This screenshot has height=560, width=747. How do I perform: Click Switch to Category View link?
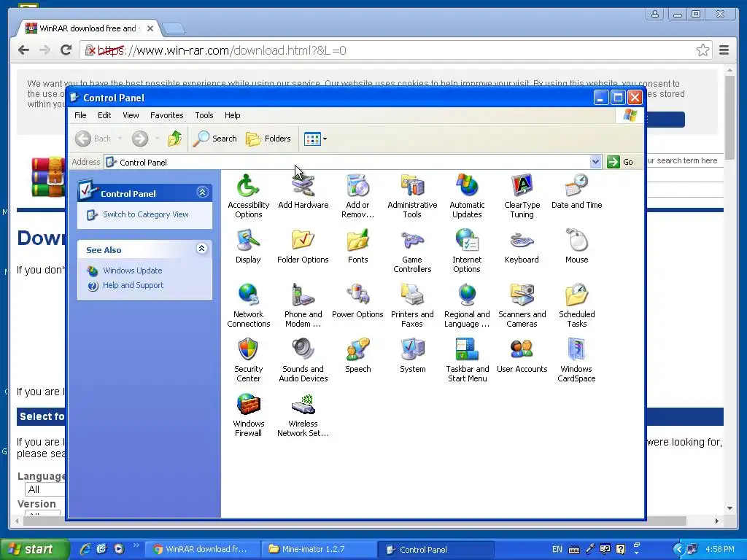[146, 215]
